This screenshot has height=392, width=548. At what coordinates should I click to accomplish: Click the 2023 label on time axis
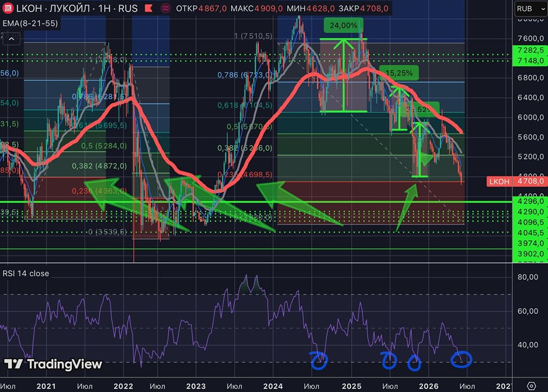(x=196, y=386)
